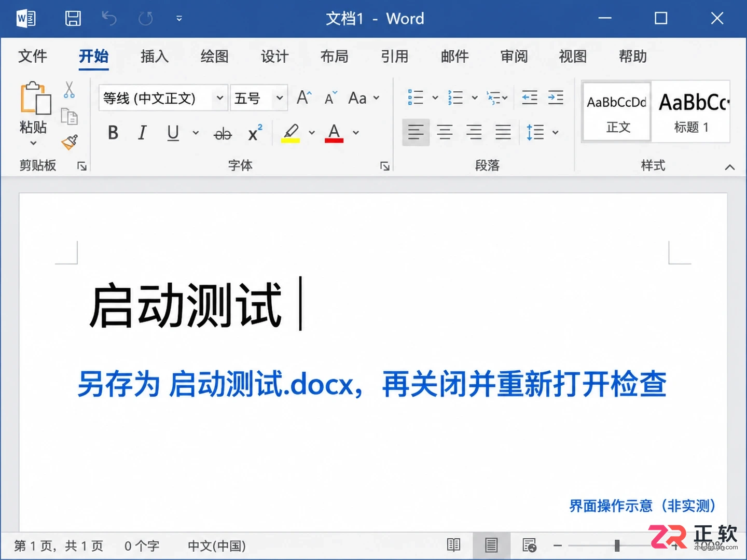Increase paragraph indent
The height and width of the screenshot is (560, 747).
pyautogui.click(x=556, y=97)
